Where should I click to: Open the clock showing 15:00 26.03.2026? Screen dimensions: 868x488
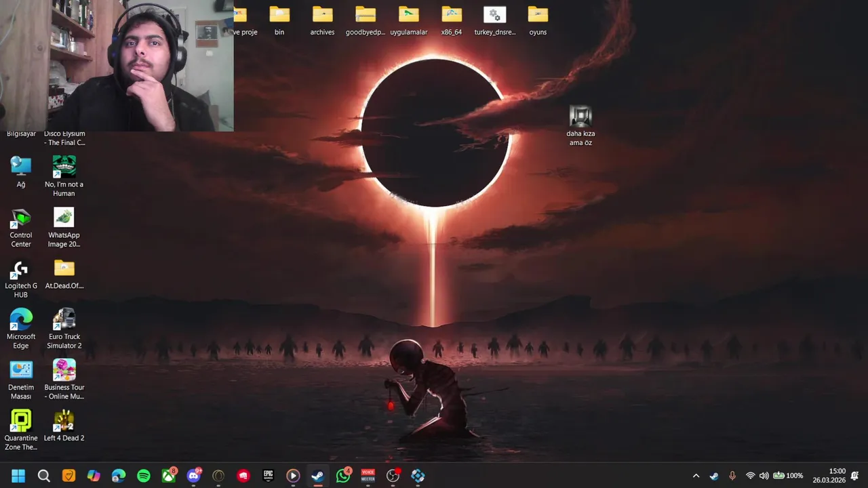[x=829, y=476]
